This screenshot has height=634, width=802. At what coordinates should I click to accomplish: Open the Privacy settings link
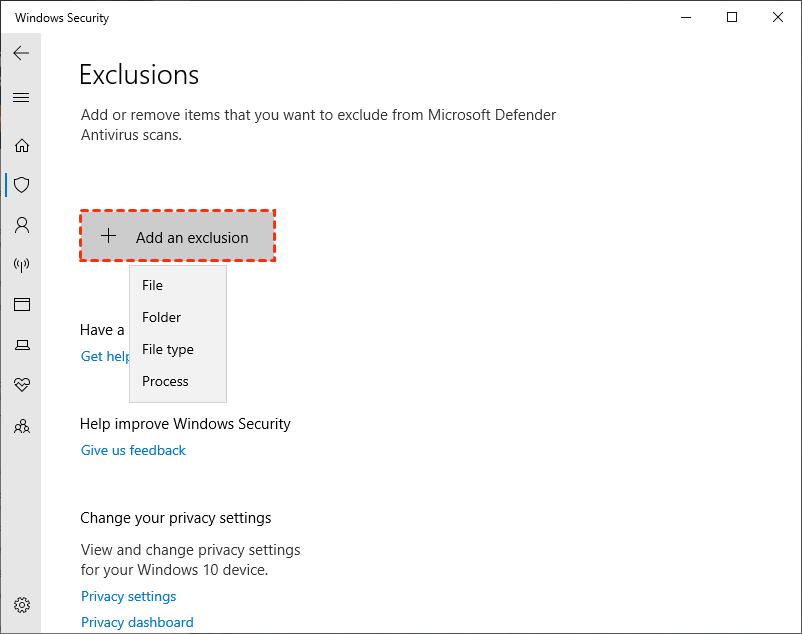click(128, 596)
